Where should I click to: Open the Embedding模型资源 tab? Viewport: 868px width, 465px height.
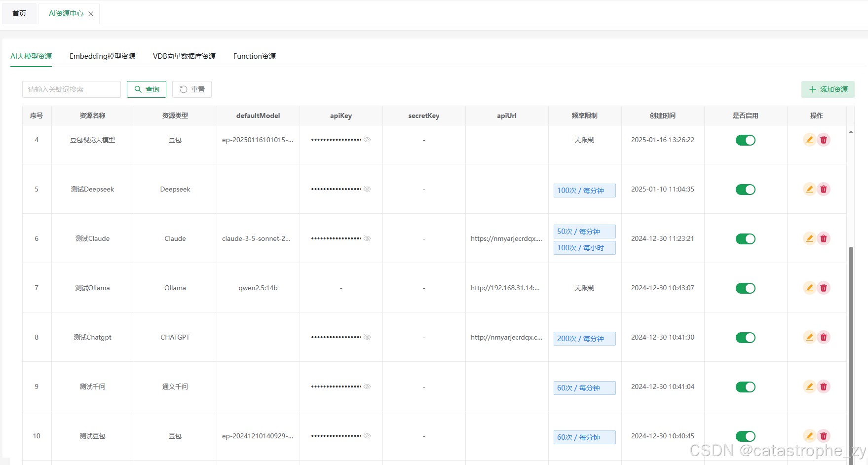tap(102, 56)
